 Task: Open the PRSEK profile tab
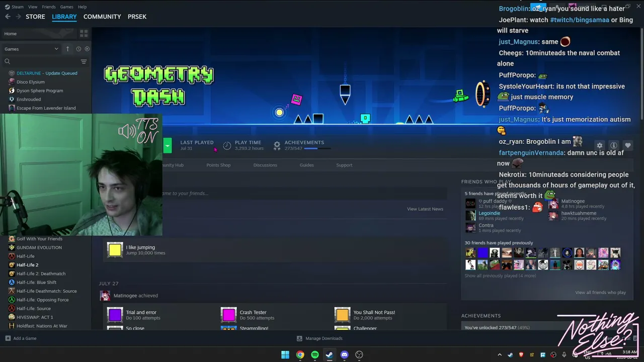[x=137, y=17]
